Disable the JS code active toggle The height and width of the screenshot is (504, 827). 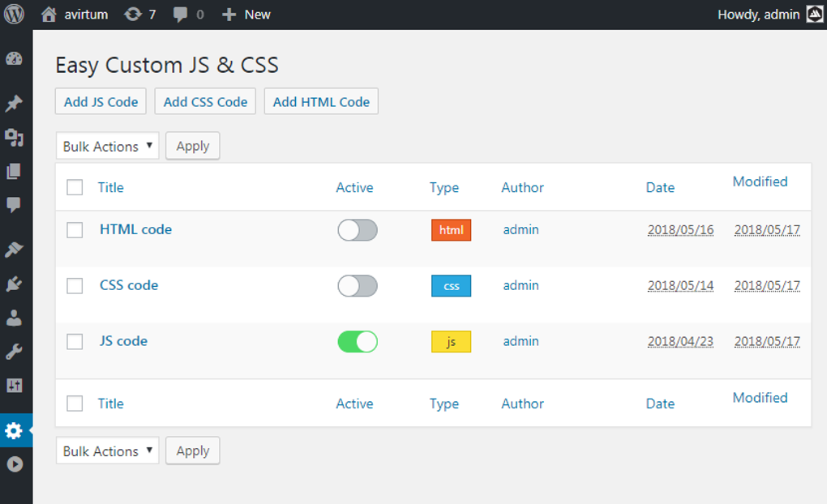pyautogui.click(x=358, y=342)
